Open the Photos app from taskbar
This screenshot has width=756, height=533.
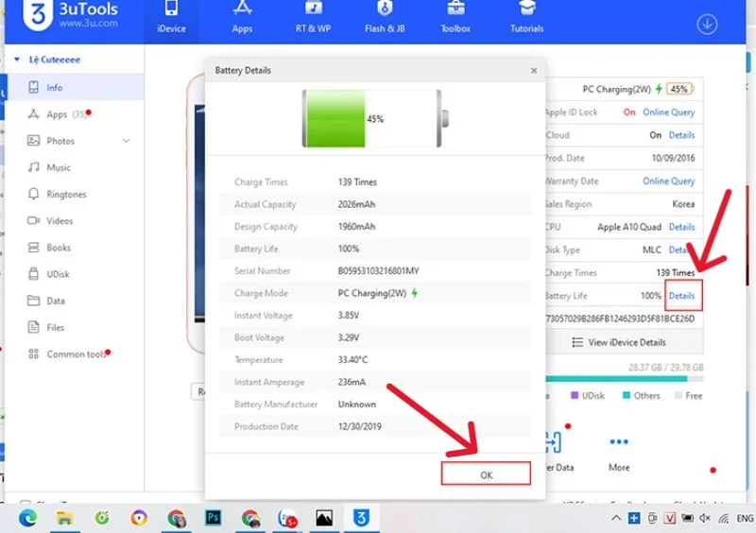[x=324, y=518]
